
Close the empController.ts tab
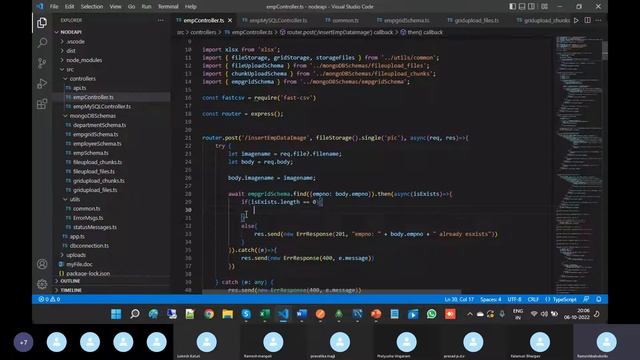(x=230, y=20)
